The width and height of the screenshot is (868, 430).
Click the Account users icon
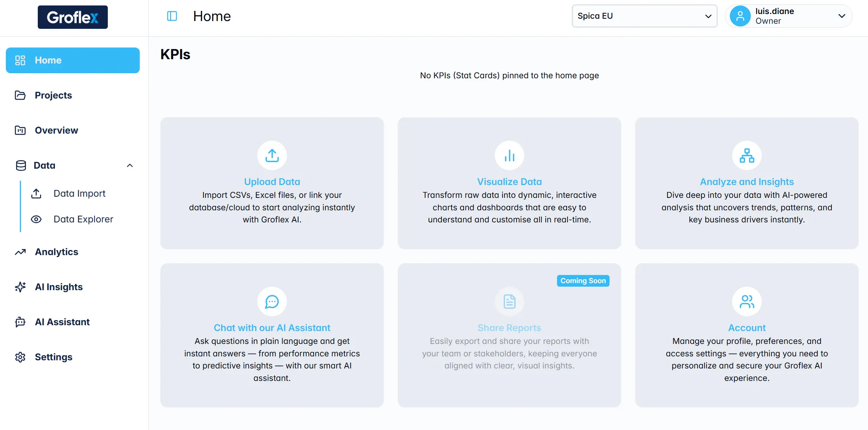pyautogui.click(x=747, y=301)
